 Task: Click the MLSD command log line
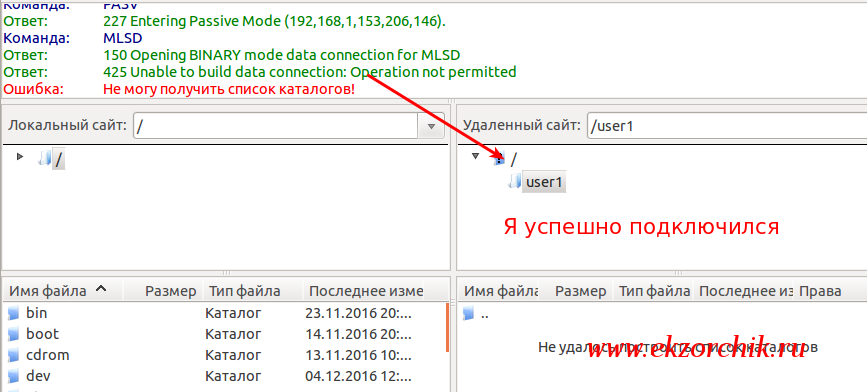(123, 38)
